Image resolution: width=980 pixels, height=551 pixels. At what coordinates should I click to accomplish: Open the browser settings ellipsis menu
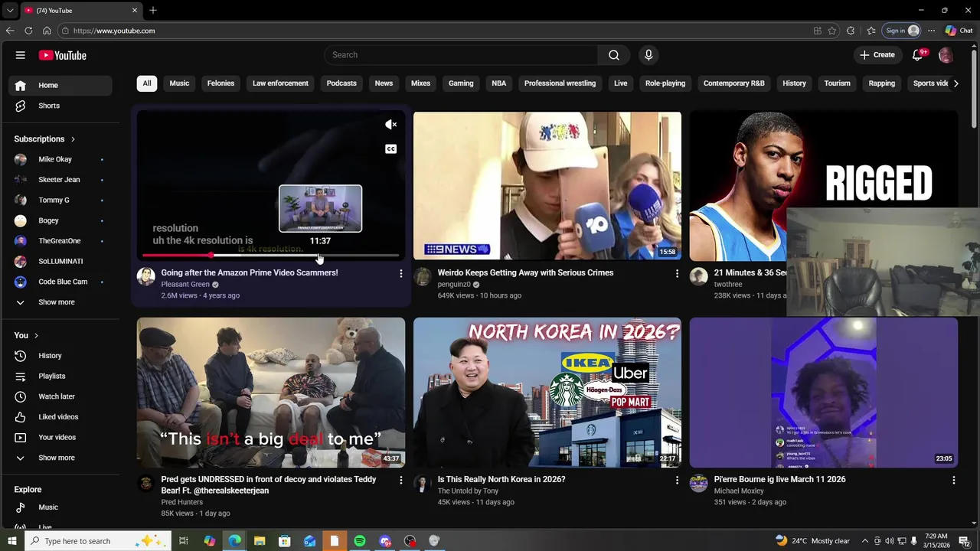tap(931, 31)
